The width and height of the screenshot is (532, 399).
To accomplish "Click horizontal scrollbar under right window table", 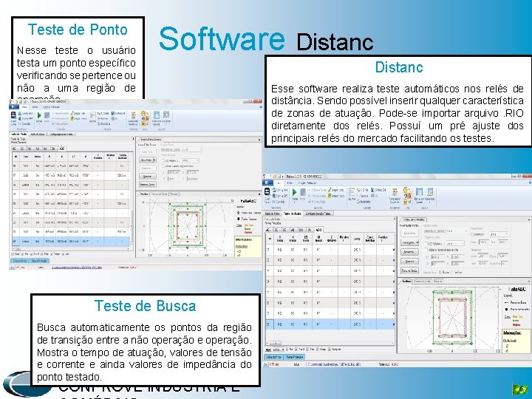I will tap(330, 343).
